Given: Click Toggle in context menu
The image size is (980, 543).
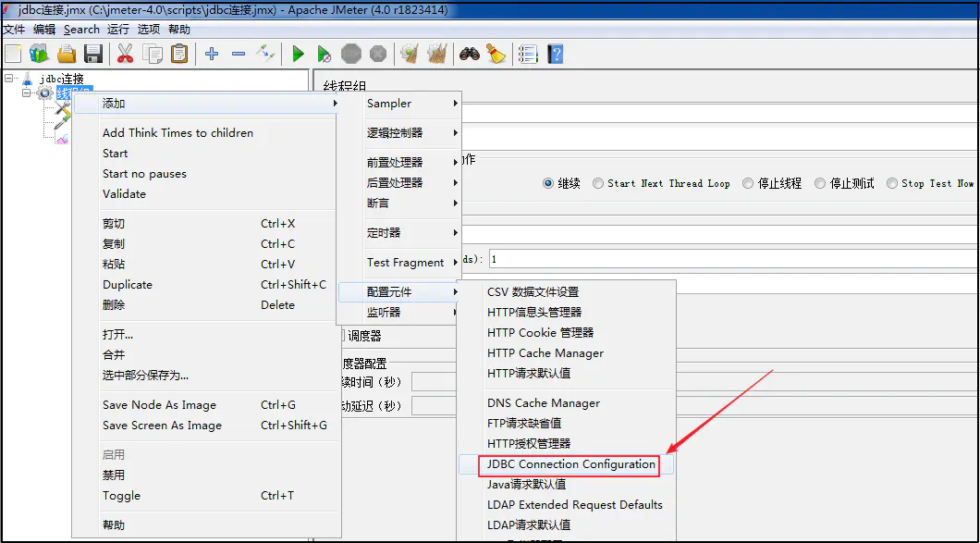Looking at the screenshot, I should (205, 496).
